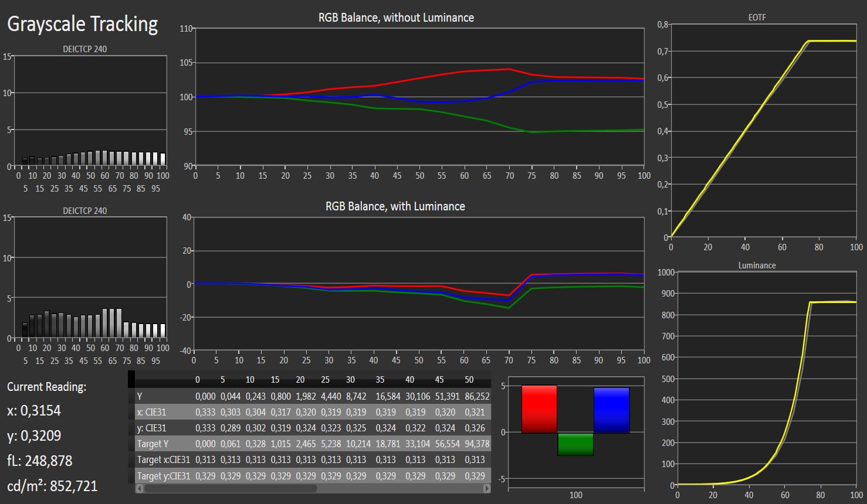Click the left arrow of the table scrollbar
This screenshot has width=867, height=504.
(139, 488)
